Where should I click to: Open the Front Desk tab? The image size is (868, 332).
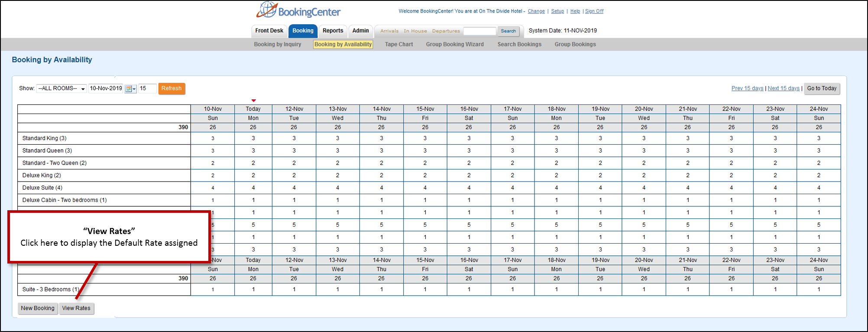point(269,31)
